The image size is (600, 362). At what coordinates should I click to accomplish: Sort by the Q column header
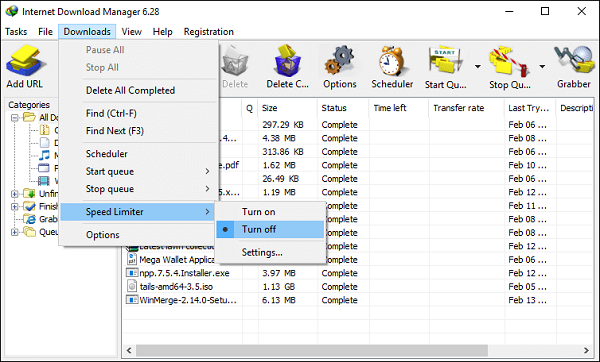(250, 108)
